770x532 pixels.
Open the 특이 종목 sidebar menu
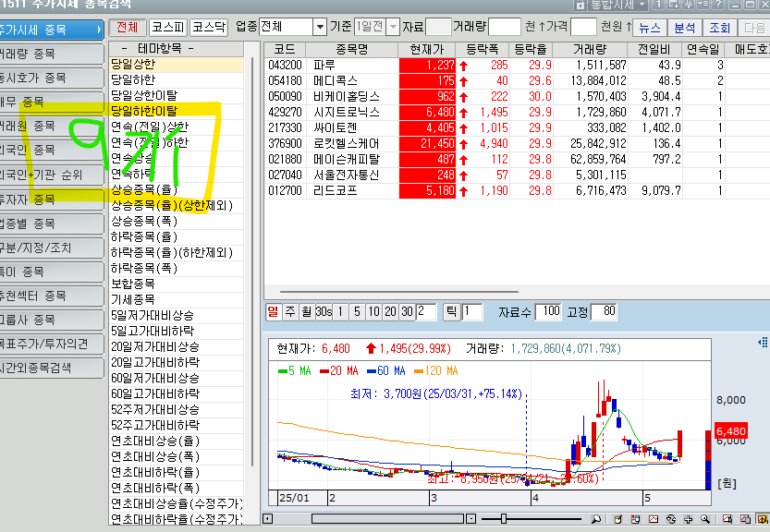51,272
